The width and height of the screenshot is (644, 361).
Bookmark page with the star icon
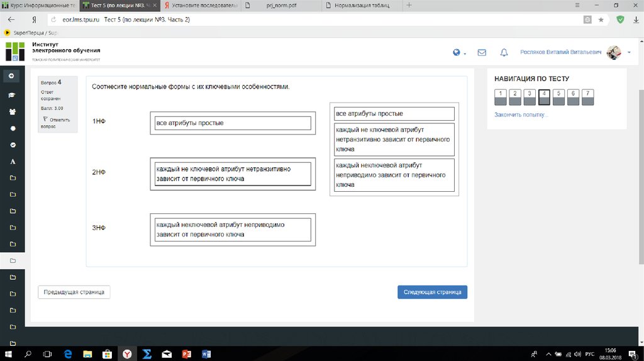pos(601,19)
